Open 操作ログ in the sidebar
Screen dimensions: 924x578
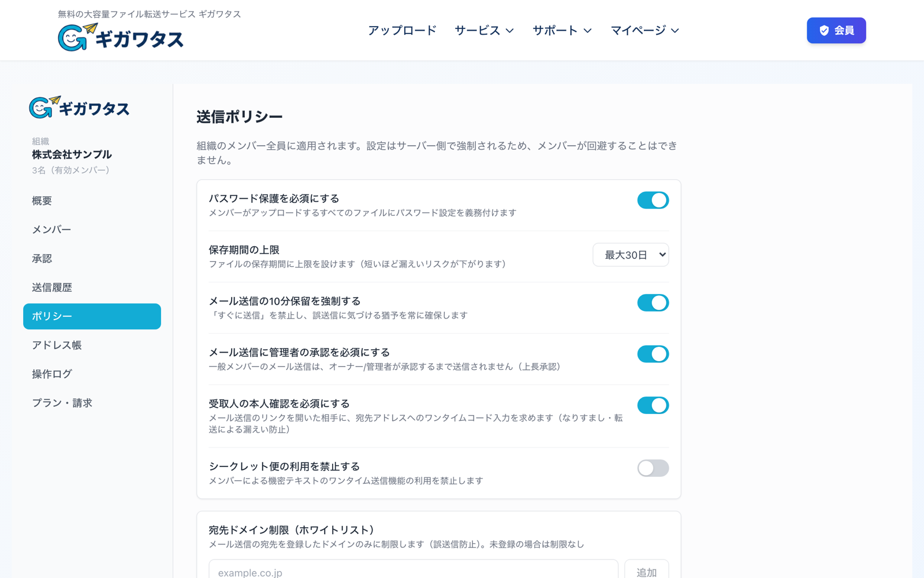coord(92,374)
